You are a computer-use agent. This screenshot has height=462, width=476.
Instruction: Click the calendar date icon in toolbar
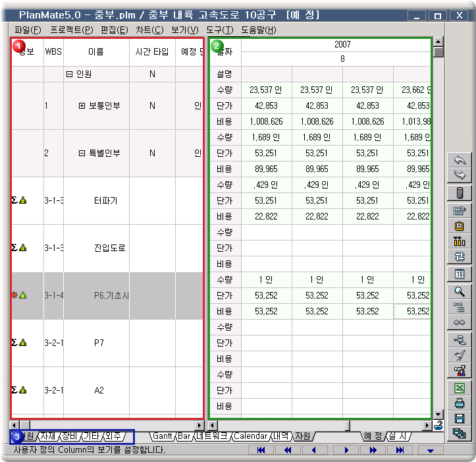pos(460,274)
